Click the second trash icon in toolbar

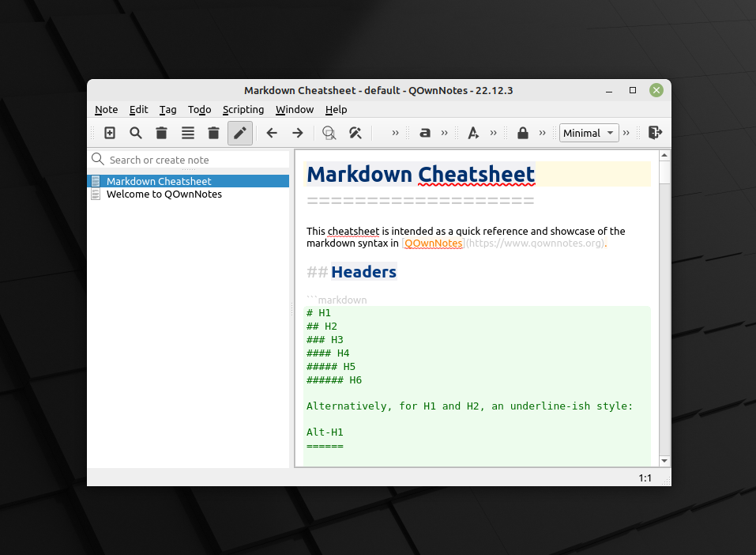point(213,133)
